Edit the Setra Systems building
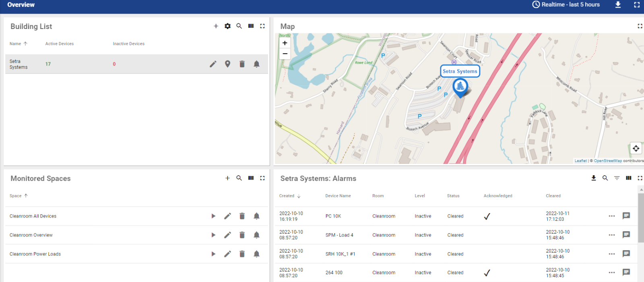This screenshot has width=644, height=282. click(x=213, y=64)
